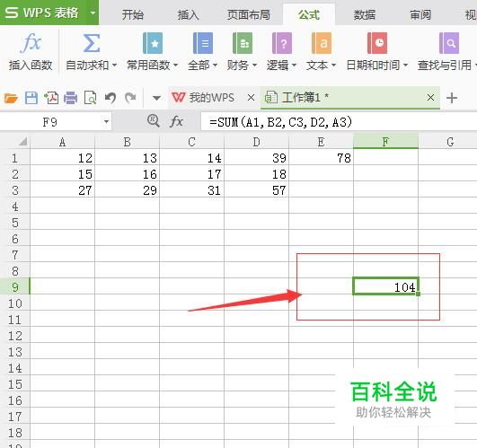Click the Date and Time clock icon

pos(377,43)
